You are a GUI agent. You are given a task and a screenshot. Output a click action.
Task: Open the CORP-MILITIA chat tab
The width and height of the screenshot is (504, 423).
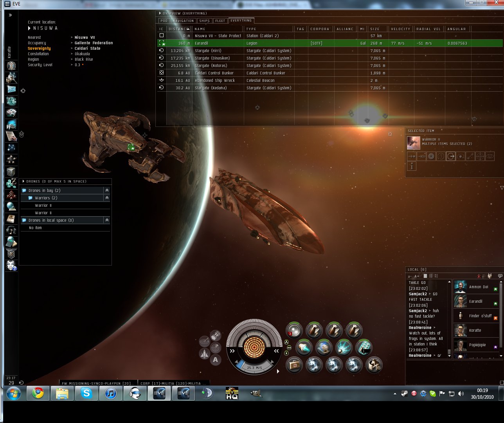[173, 383]
